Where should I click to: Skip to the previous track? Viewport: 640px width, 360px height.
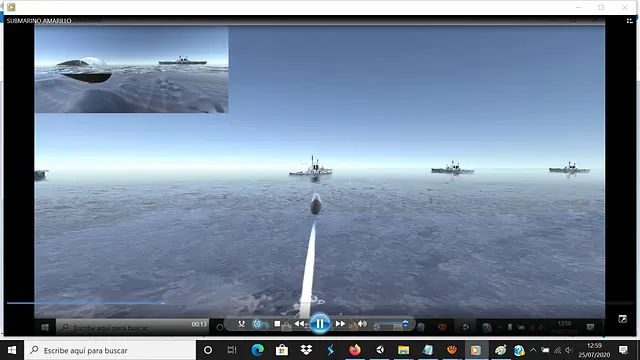(x=300, y=324)
